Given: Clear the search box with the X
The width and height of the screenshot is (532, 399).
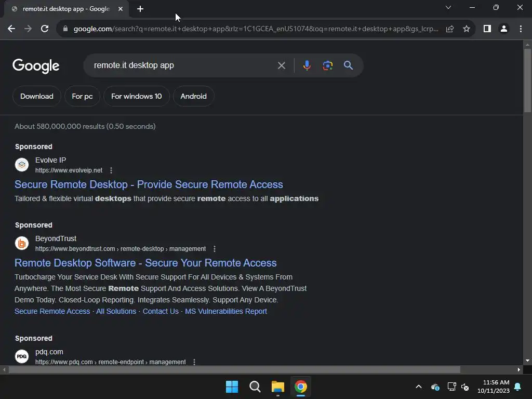Looking at the screenshot, I should [x=281, y=65].
